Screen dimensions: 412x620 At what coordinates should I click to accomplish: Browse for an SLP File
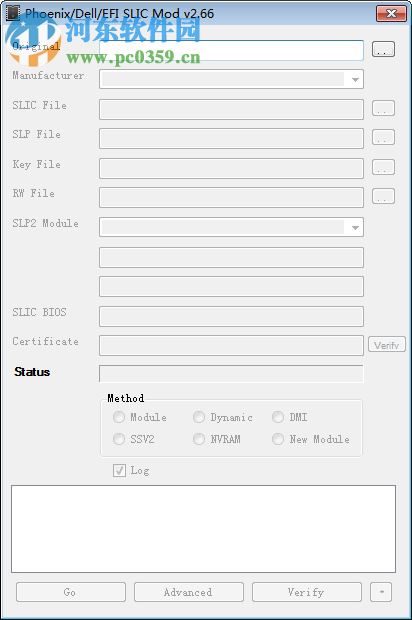[x=383, y=137]
